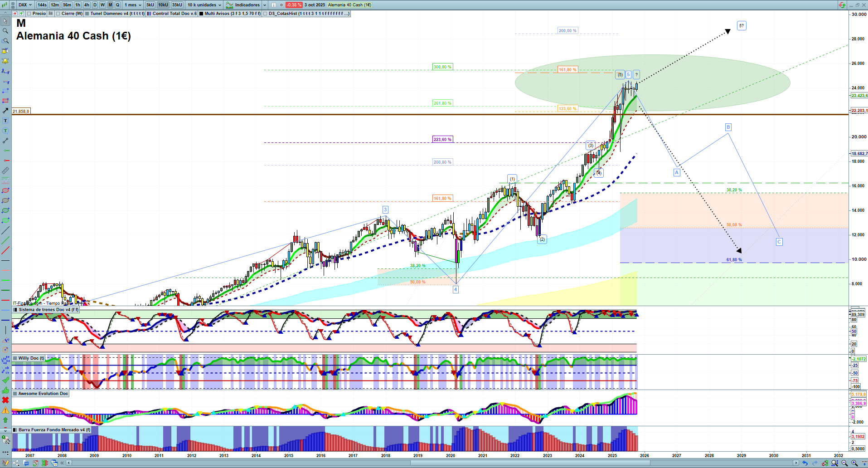Open the DAX symbol dropdown
Viewport: 868px width, 468px height.
(x=25, y=5)
